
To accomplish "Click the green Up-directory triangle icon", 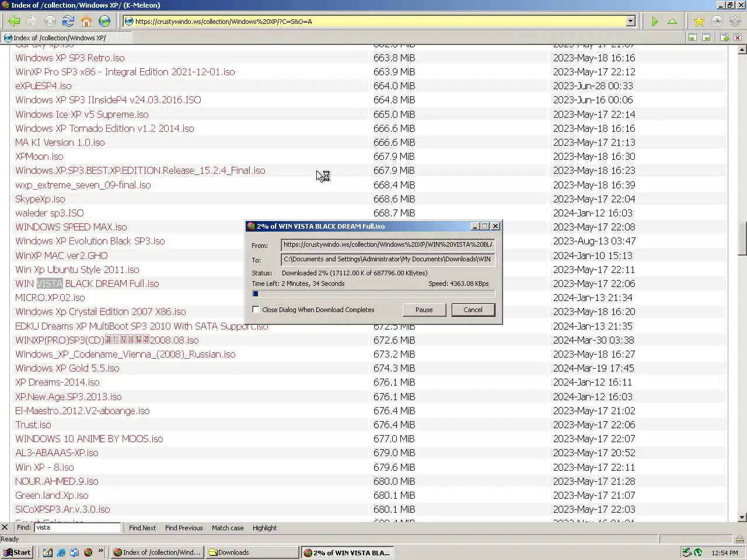I will [672, 22].
